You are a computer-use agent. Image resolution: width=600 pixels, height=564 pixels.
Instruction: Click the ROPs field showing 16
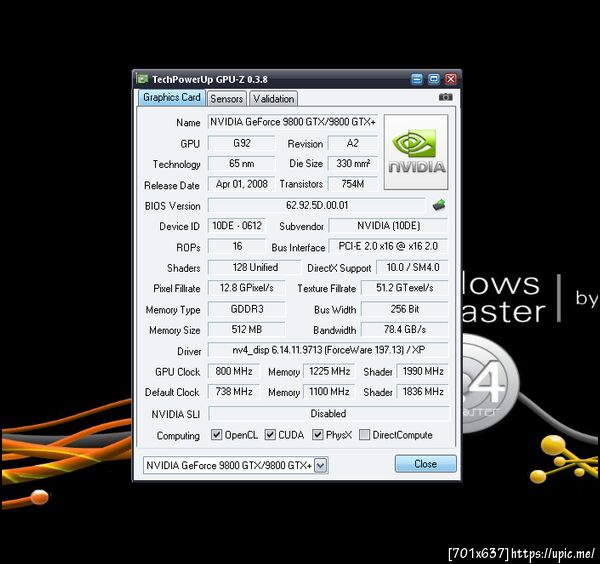click(x=237, y=246)
